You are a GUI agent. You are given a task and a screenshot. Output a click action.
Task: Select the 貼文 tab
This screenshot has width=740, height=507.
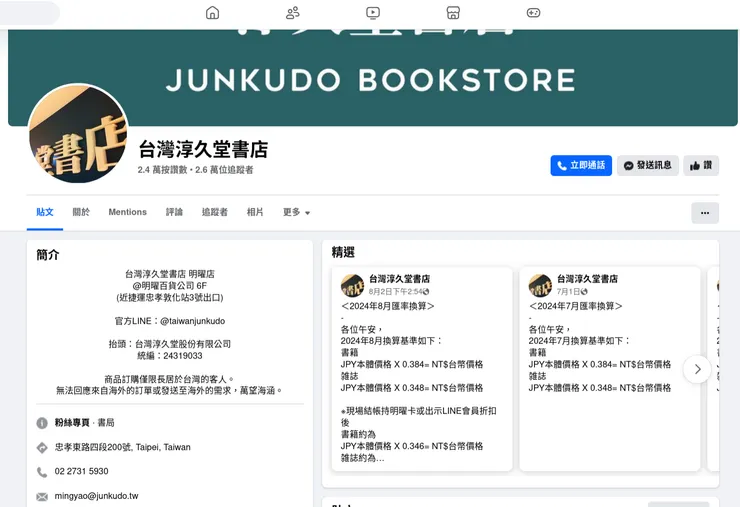pos(45,212)
